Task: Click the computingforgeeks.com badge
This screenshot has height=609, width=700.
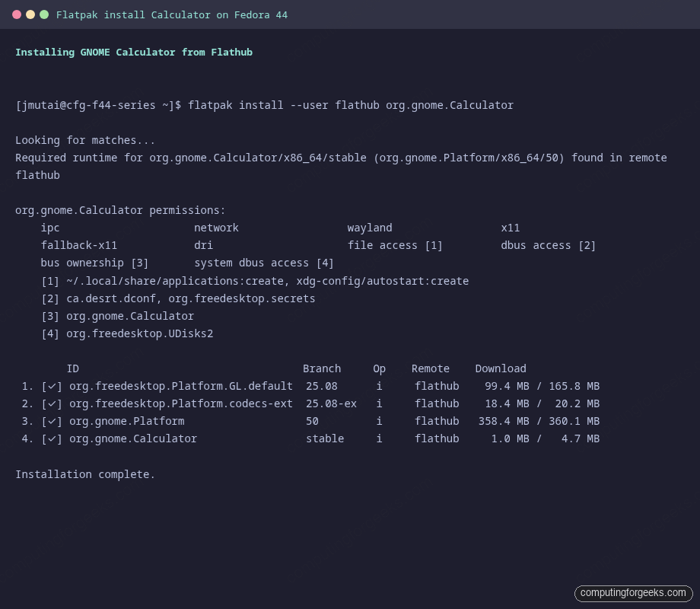Action: pyautogui.click(x=633, y=593)
